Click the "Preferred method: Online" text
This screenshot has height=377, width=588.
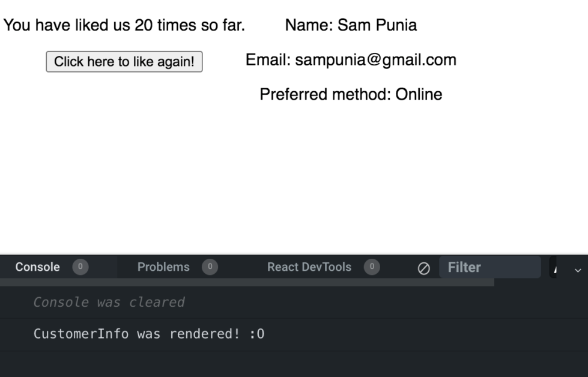tap(351, 95)
